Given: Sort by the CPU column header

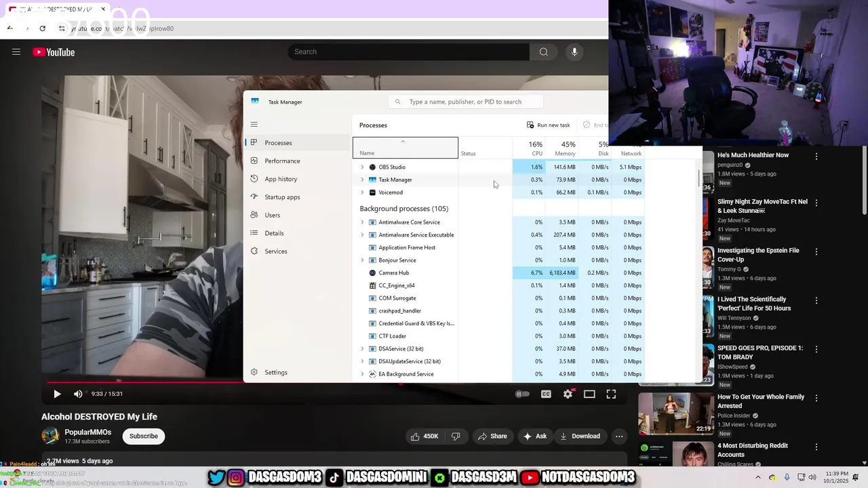Looking at the screenshot, I should tap(529, 148).
